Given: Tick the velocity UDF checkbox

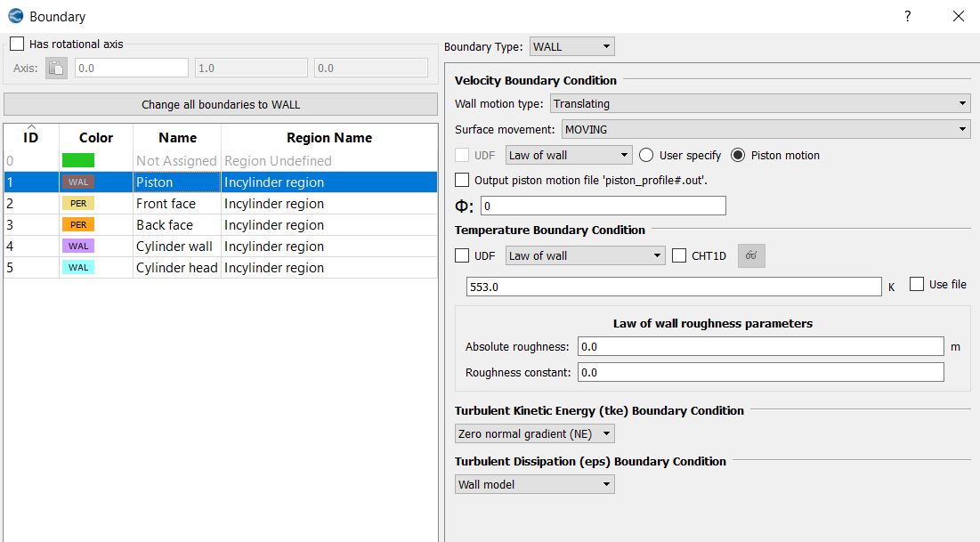Looking at the screenshot, I should [x=462, y=155].
